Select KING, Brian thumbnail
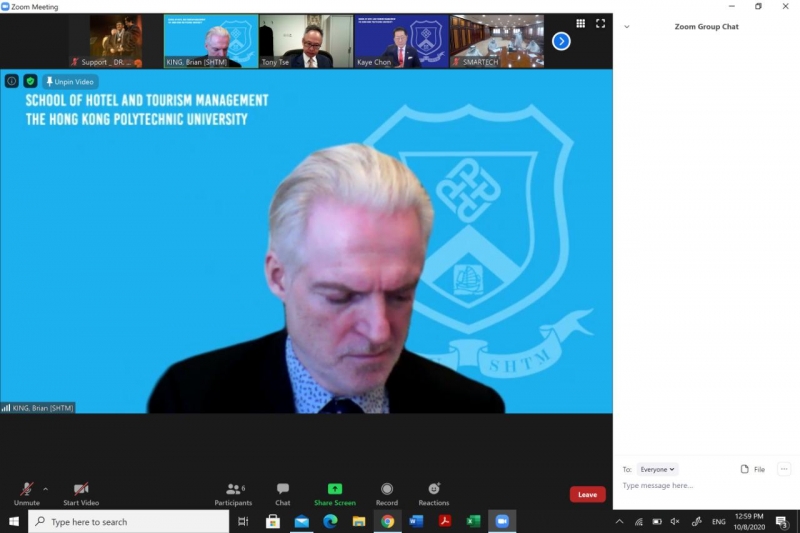 211,41
